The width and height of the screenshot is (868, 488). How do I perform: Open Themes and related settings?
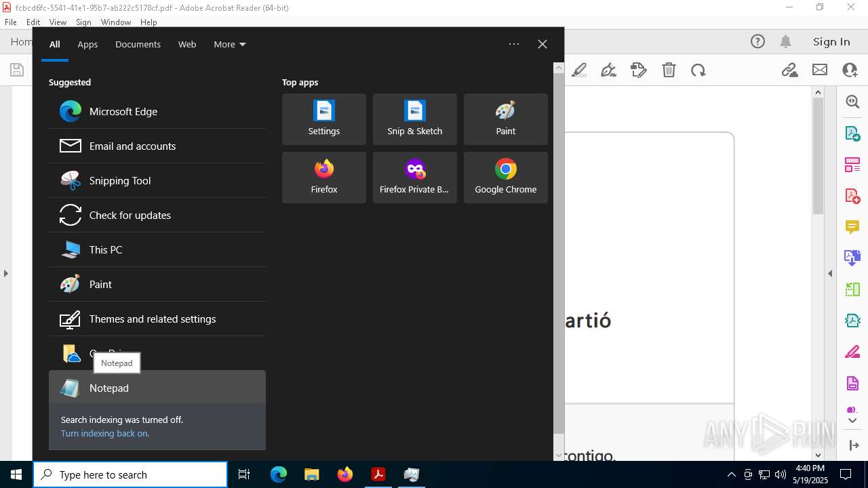tap(157, 319)
